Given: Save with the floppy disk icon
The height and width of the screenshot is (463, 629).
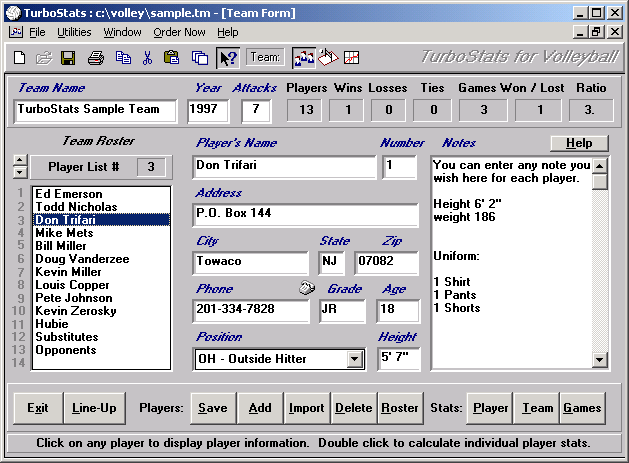Looking at the screenshot, I should [68, 58].
